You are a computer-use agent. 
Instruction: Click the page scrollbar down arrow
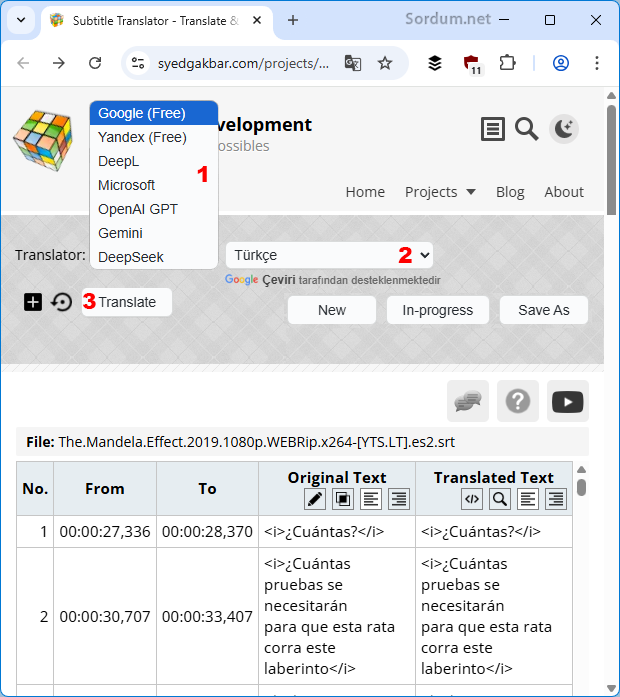(612, 689)
